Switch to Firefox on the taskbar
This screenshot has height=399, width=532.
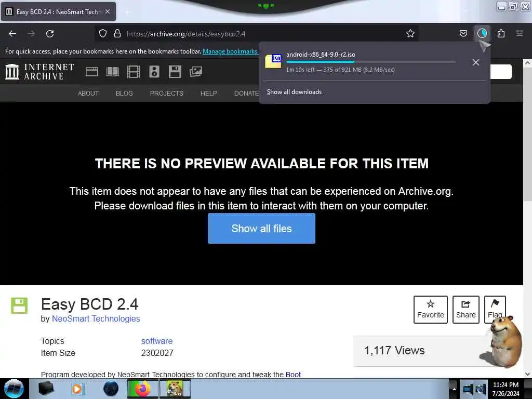point(143,389)
